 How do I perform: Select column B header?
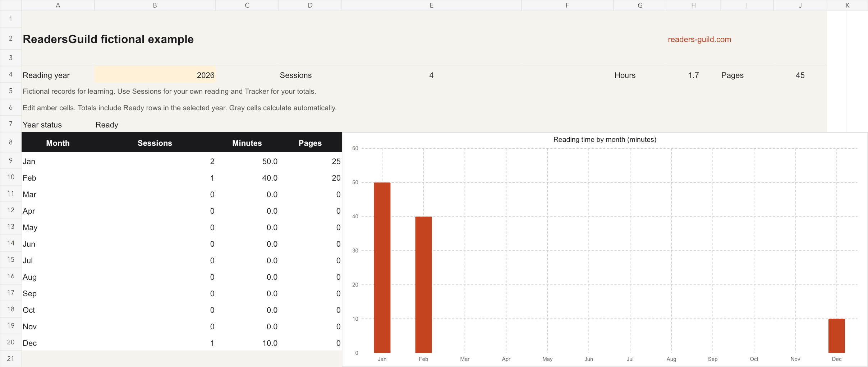click(x=155, y=5)
